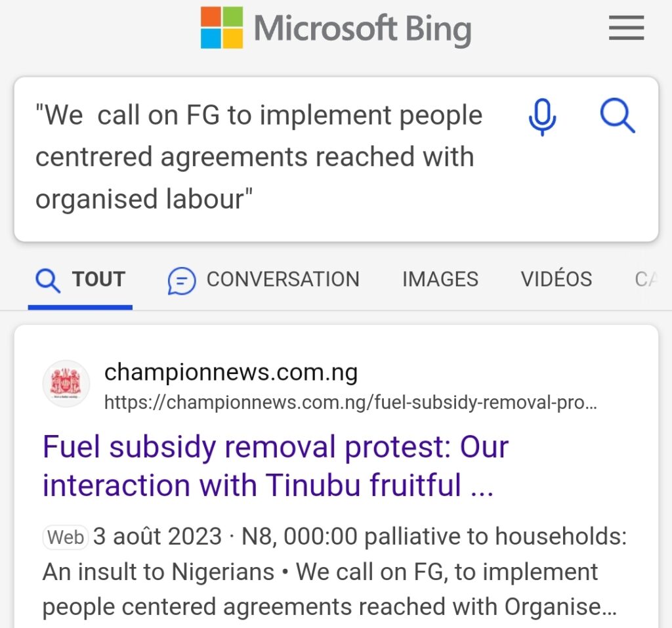This screenshot has width=672, height=628.
Task: Click the Microsoft Bing logo
Action: pyautogui.click(x=336, y=28)
